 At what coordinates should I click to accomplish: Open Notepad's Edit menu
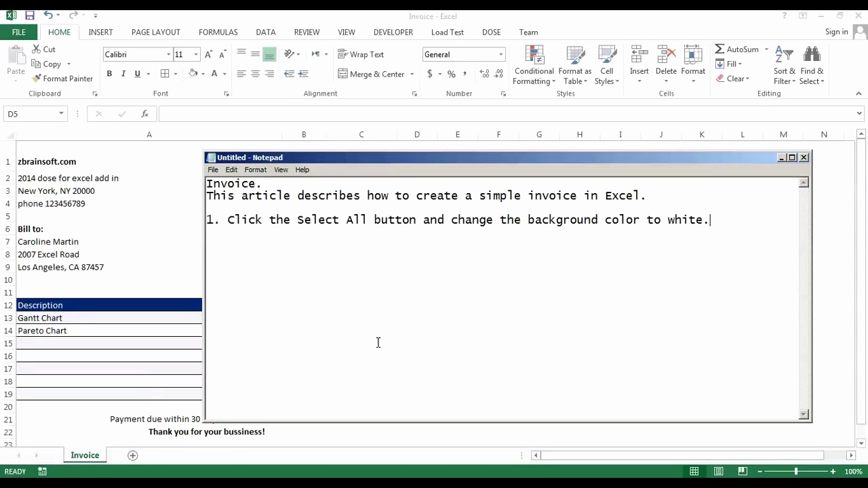point(231,169)
